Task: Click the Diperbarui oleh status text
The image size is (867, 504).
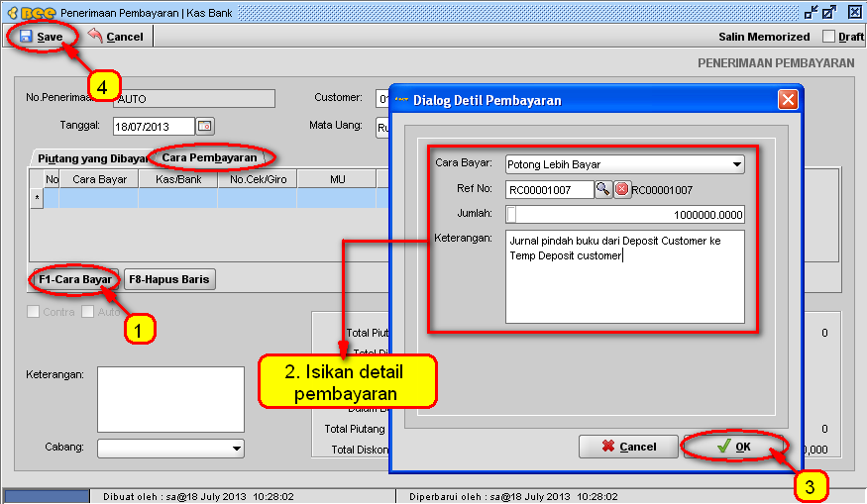Action: [513, 496]
